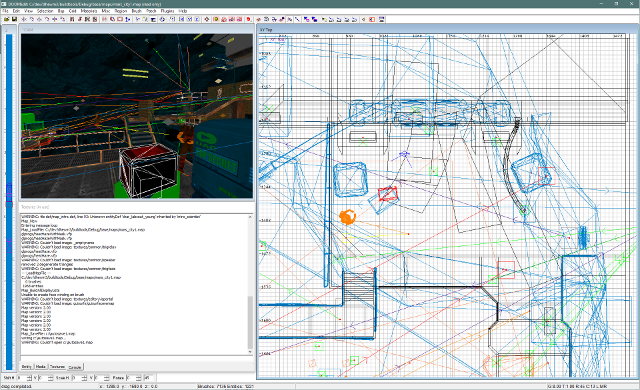The image size is (640, 390).
Task: Click the Rotate X-axis toolbar icon
Action: (31, 19)
